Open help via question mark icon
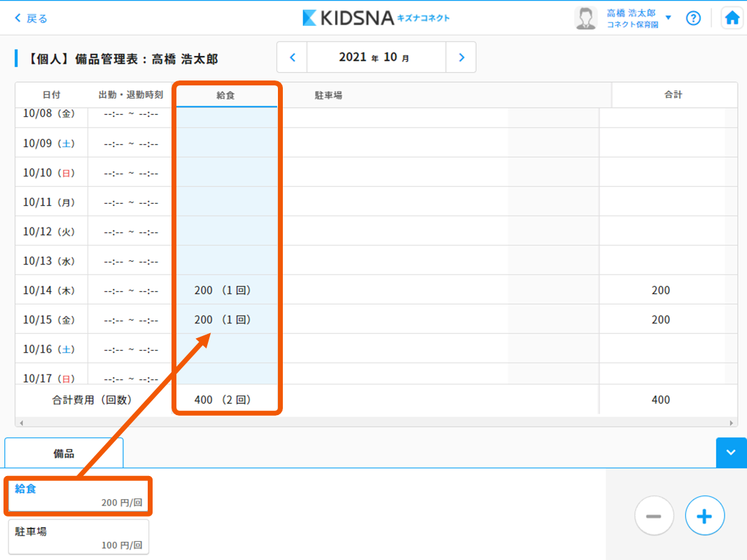747x560 pixels. click(693, 18)
